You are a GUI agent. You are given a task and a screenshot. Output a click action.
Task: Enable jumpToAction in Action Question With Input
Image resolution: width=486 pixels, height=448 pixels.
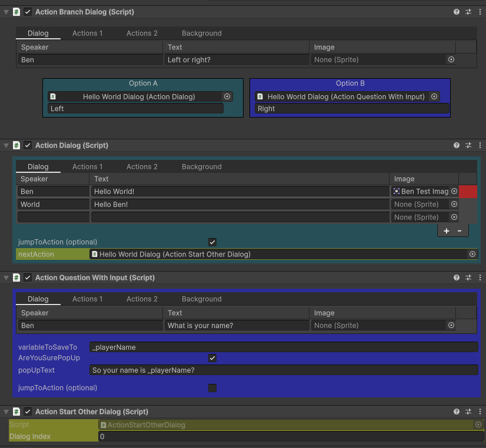click(x=212, y=388)
